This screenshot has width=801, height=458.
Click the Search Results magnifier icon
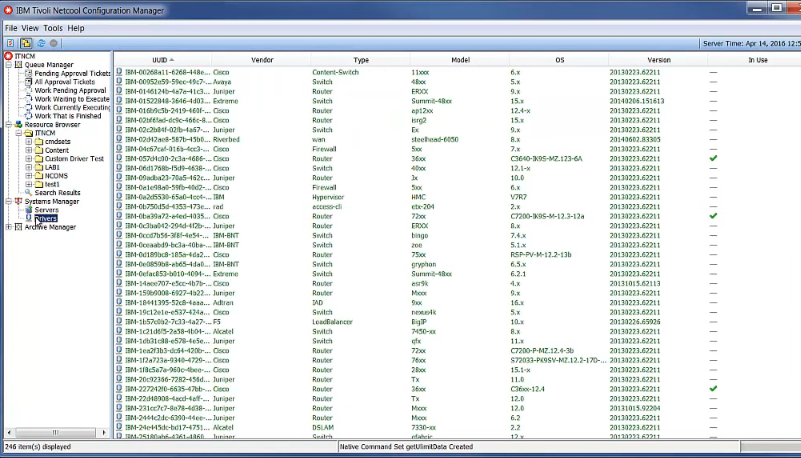[28, 192]
